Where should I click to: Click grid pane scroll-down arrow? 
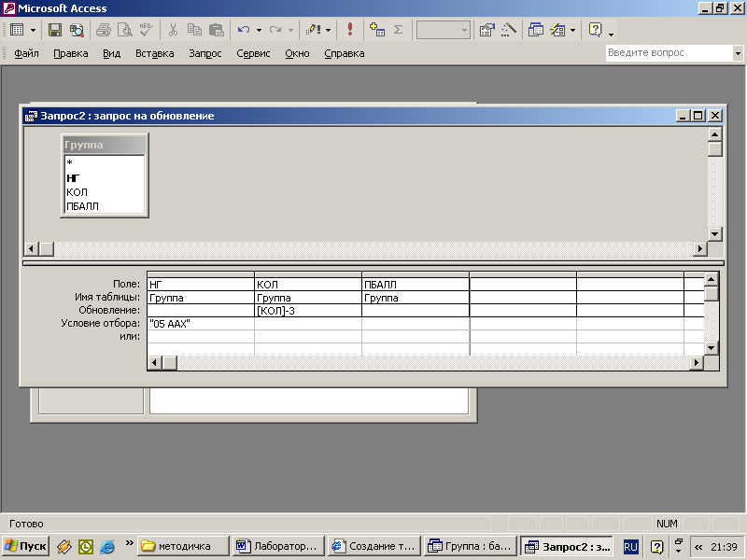pos(711,348)
